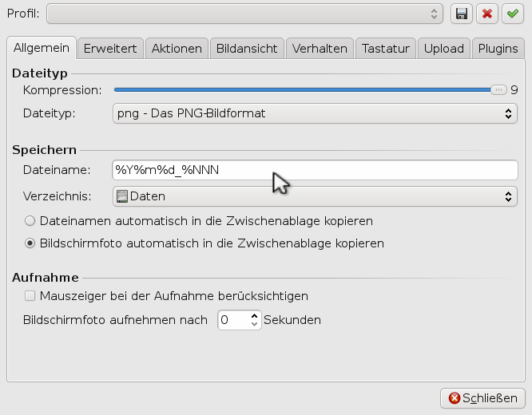Show the Plugins tab
Screen dimensions: 532x415
coord(498,49)
